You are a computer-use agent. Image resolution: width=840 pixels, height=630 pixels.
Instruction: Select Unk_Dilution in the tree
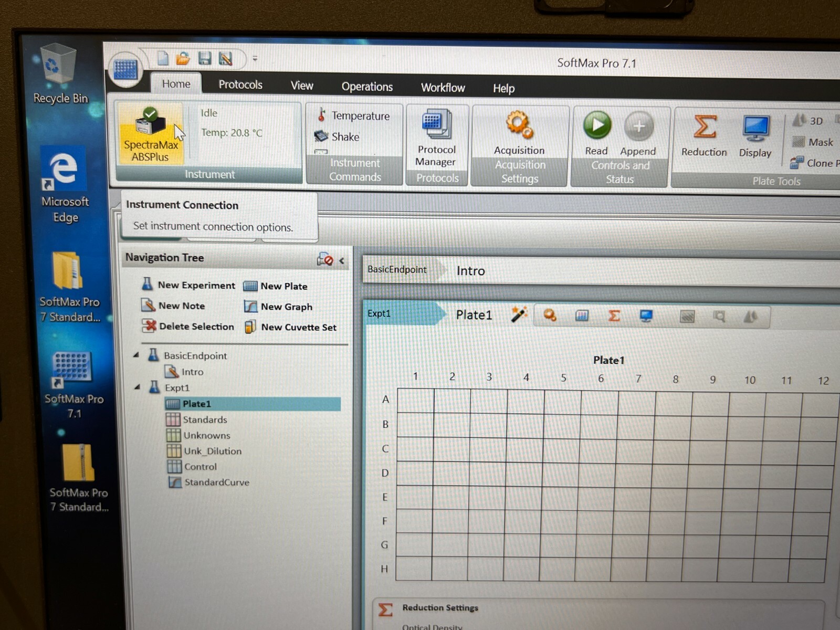[204, 451]
